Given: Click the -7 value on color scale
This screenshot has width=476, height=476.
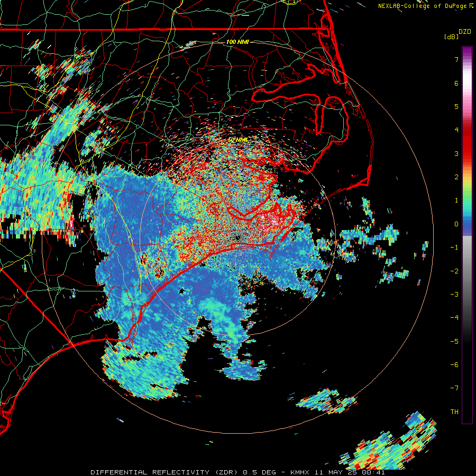Looking at the screenshot, I should (454, 388).
